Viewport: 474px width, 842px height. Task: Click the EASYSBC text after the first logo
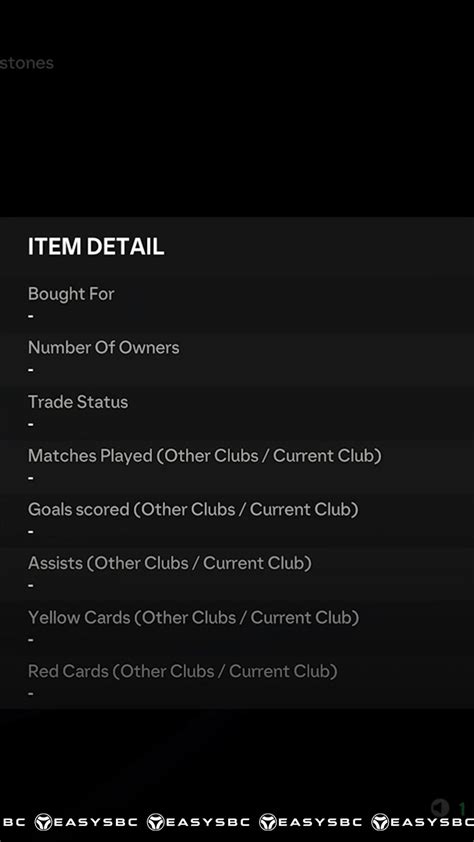coord(96,822)
